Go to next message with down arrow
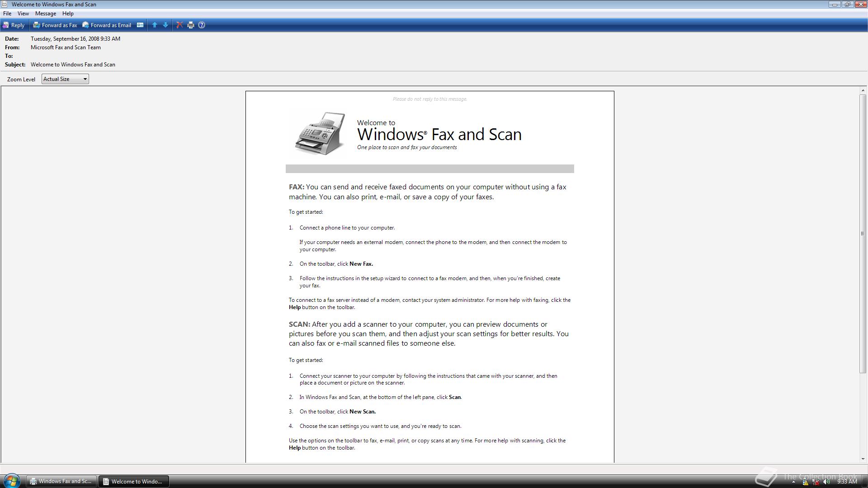 pos(165,25)
